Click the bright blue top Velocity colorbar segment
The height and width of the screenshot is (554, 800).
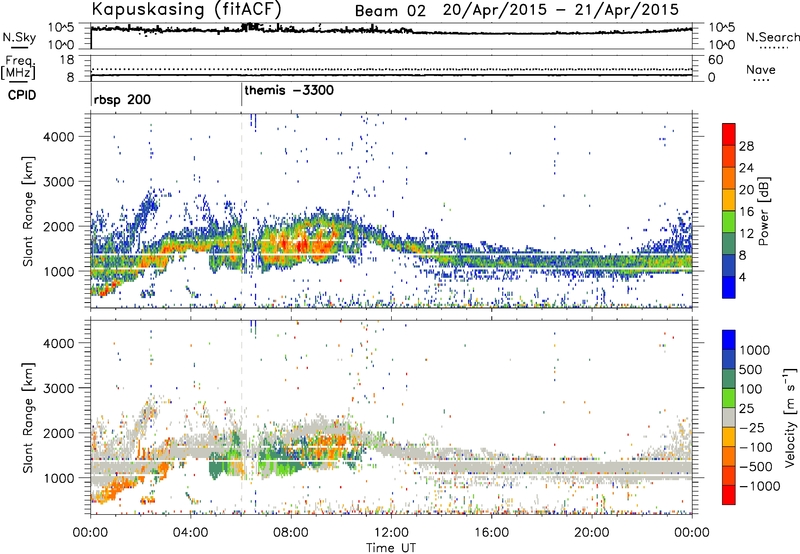tap(729, 340)
